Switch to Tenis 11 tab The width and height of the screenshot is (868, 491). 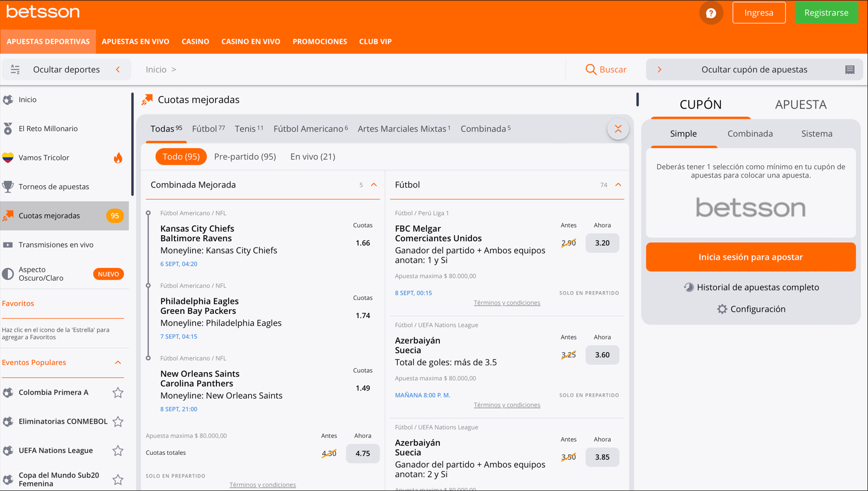pyautogui.click(x=249, y=128)
